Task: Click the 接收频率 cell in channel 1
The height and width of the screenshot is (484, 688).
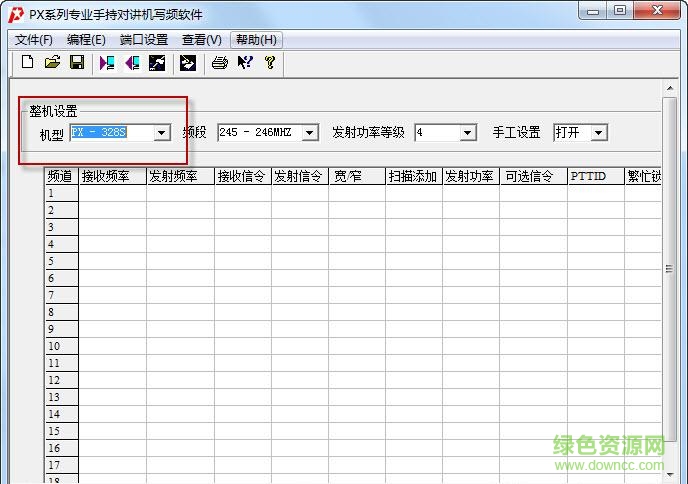Action: click(x=112, y=194)
